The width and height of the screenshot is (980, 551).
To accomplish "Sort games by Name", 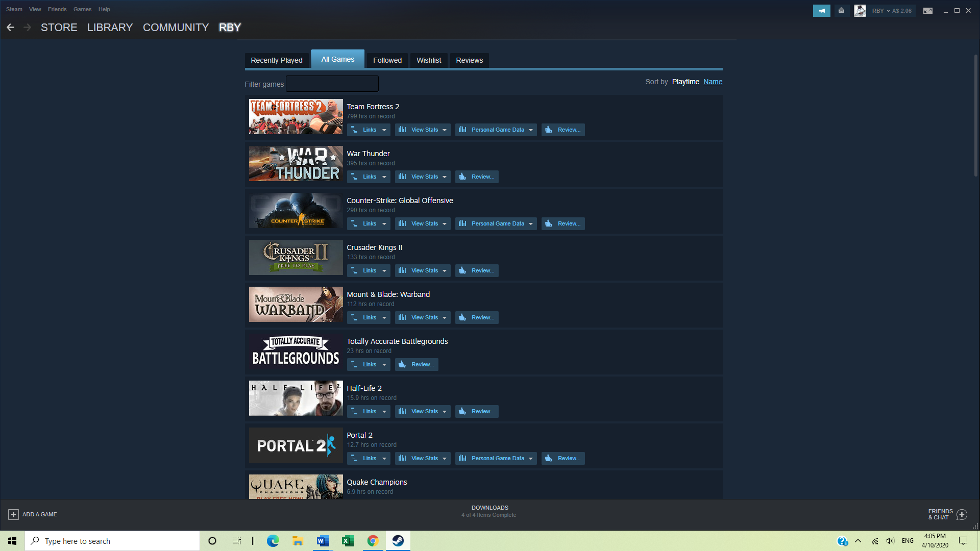I will click(x=713, y=82).
